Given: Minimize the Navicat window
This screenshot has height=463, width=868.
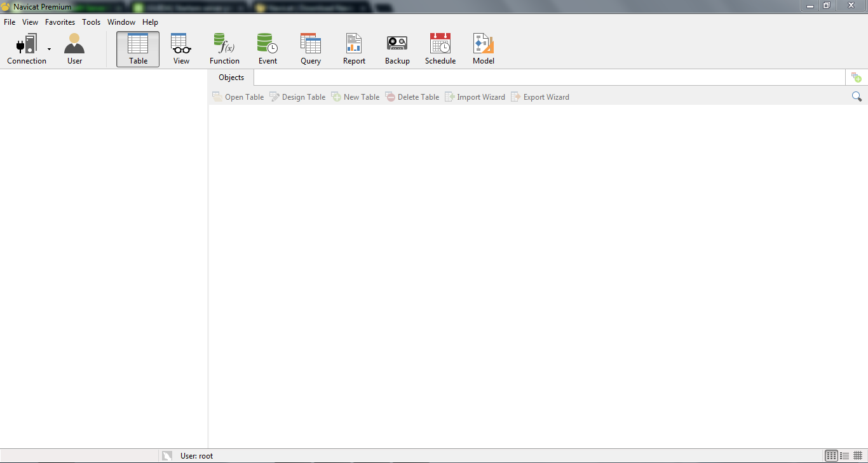Looking at the screenshot, I should [810, 5].
